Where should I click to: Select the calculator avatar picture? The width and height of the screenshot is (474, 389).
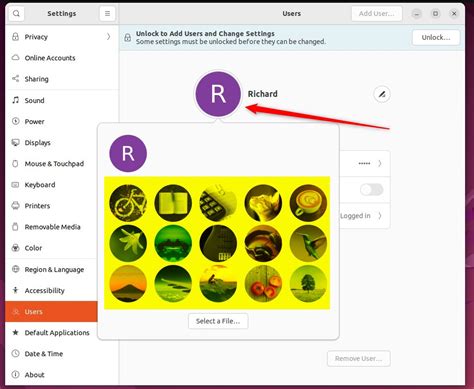[218, 203]
